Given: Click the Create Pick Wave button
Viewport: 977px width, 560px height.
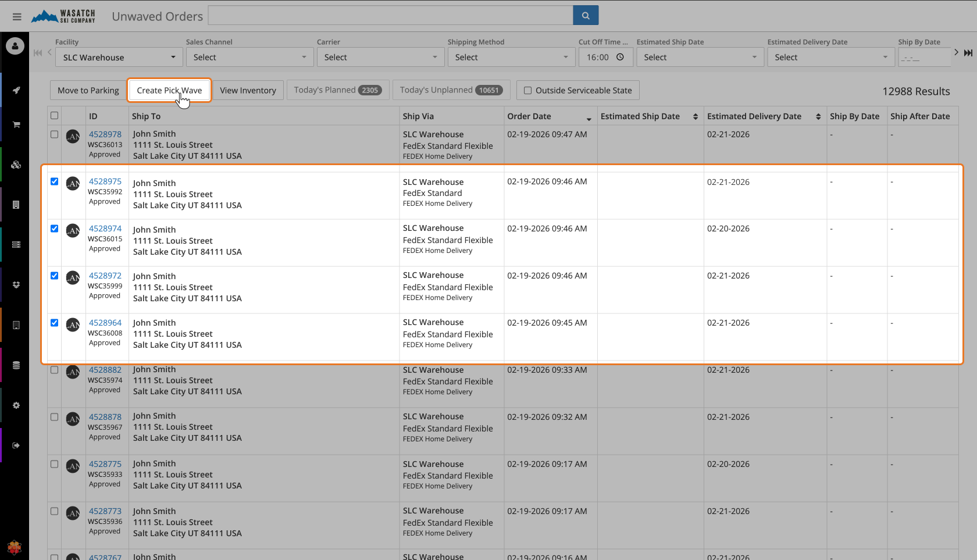Looking at the screenshot, I should [169, 90].
